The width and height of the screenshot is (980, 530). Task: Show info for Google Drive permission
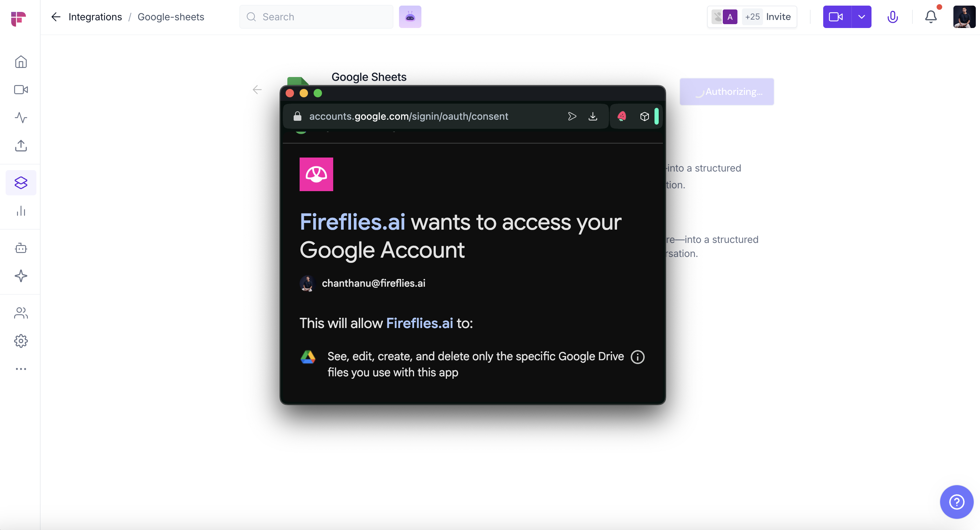[638, 357]
